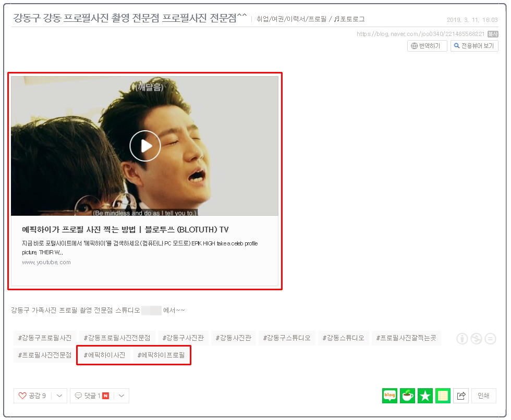Open the blog.naver.com post URL link
511x420 pixels.
420,34
